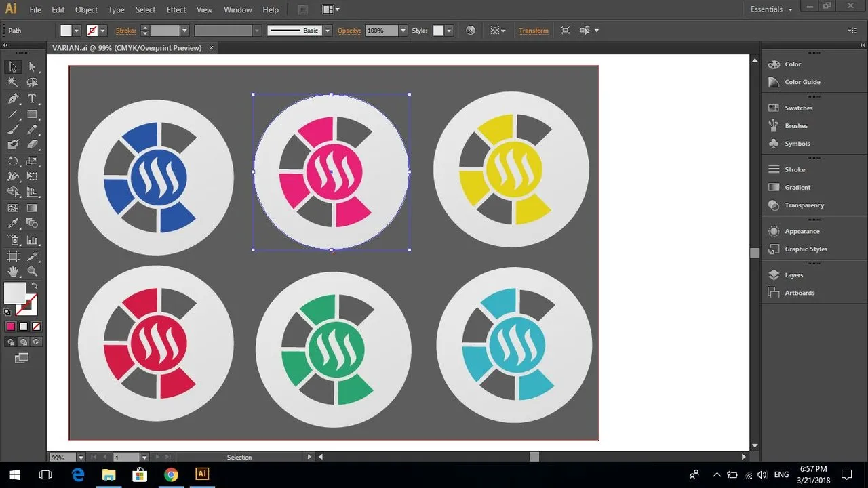Set paint mode to Gradient
This screenshot has height=488, width=868.
pyautogui.click(x=24, y=326)
